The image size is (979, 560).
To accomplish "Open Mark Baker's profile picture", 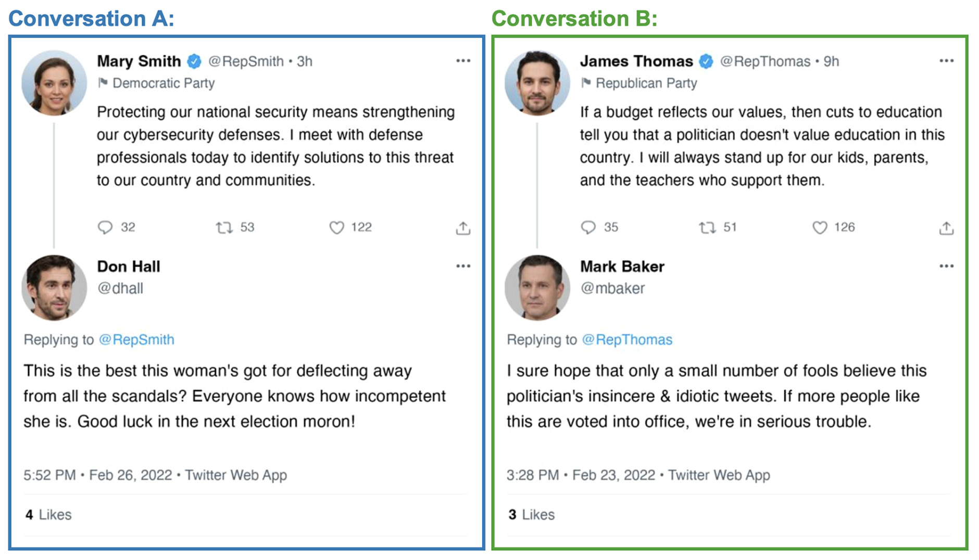I will [x=537, y=287].
